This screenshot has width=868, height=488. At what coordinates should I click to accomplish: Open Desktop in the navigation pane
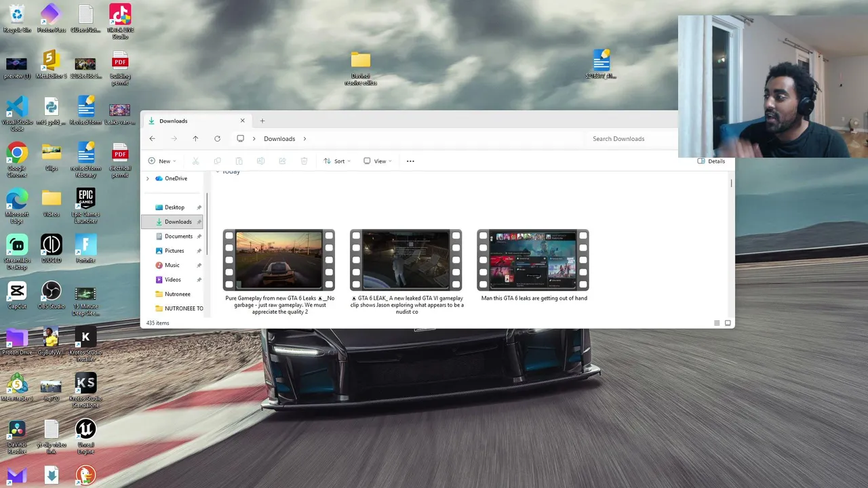coord(173,207)
